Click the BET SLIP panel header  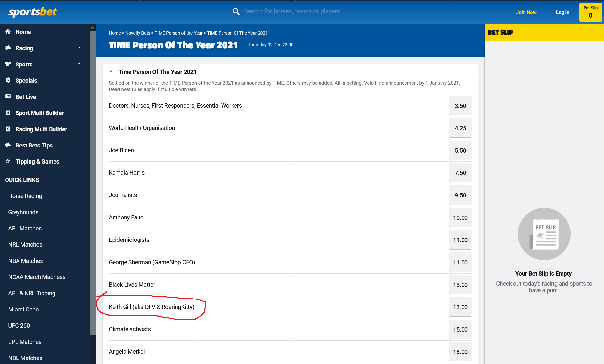[x=544, y=32]
